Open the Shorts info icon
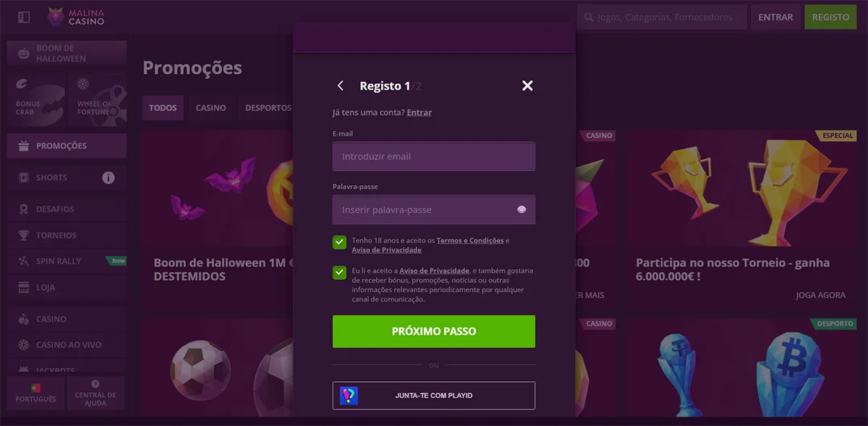Screen dimensions: 868x426 click(x=109, y=177)
